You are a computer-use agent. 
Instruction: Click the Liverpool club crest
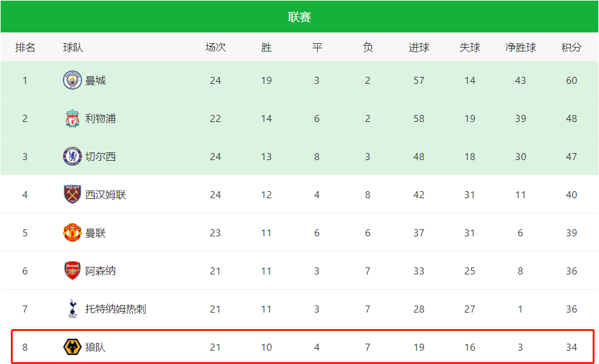(72, 118)
